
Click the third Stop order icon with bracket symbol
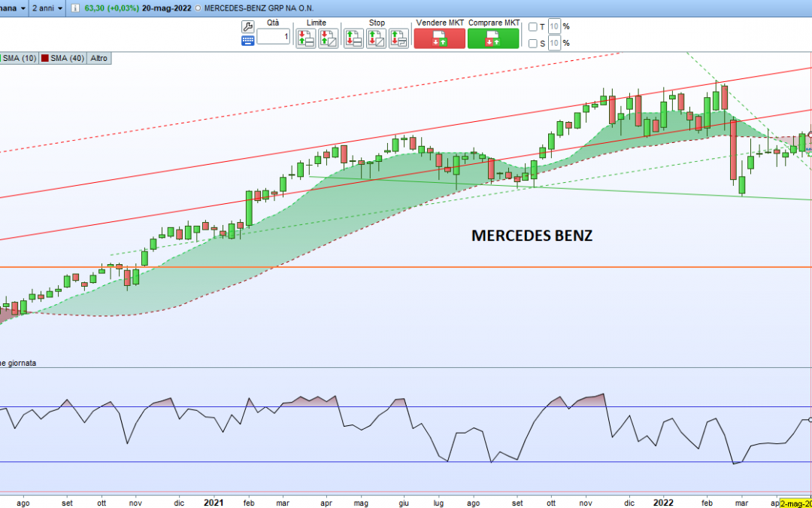tap(398, 38)
